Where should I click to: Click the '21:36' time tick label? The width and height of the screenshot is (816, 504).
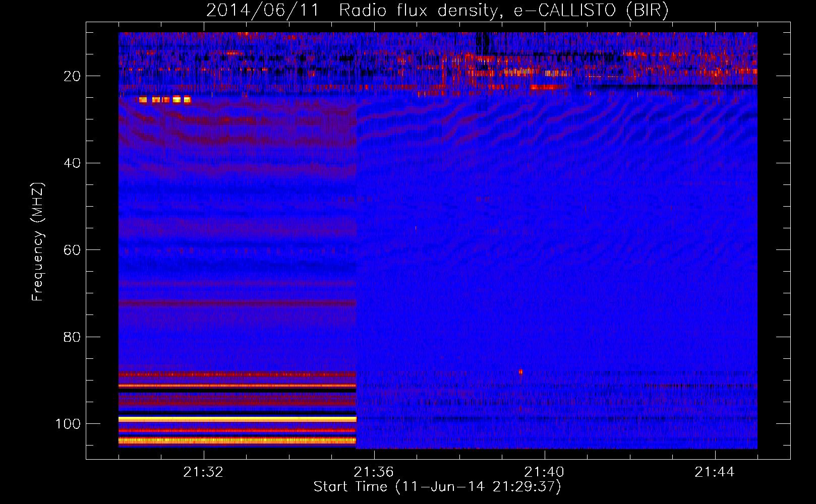click(374, 472)
